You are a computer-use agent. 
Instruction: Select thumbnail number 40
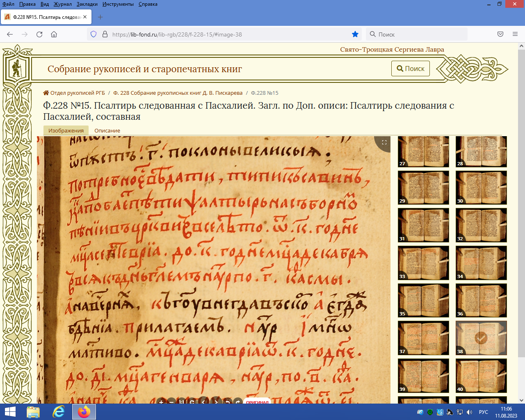[481, 376]
